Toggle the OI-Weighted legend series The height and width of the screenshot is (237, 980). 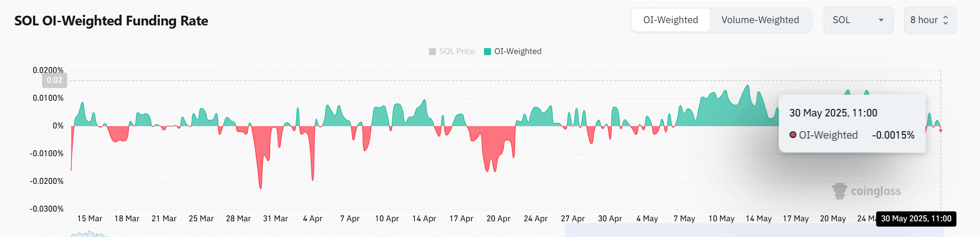[x=517, y=51]
